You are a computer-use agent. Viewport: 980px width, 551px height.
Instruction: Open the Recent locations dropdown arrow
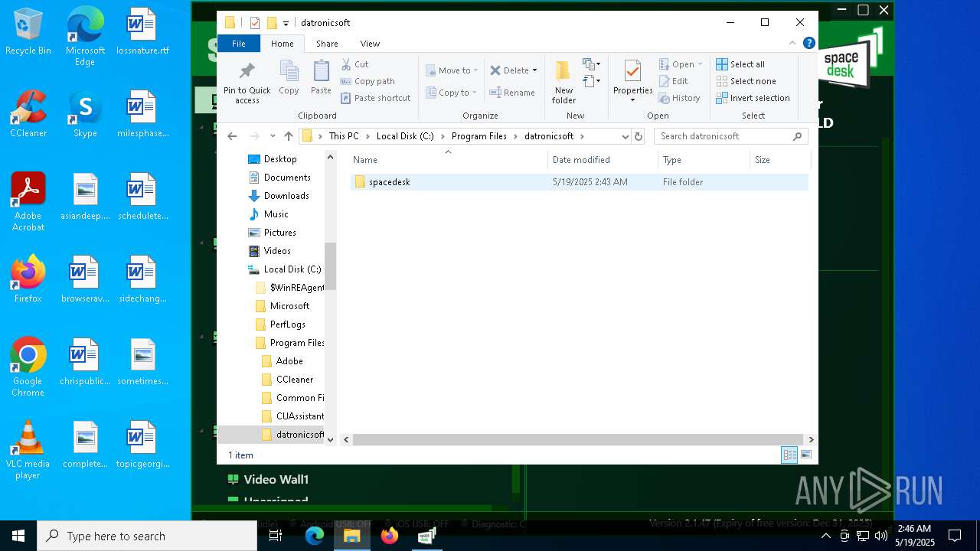click(x=273, y=136)
